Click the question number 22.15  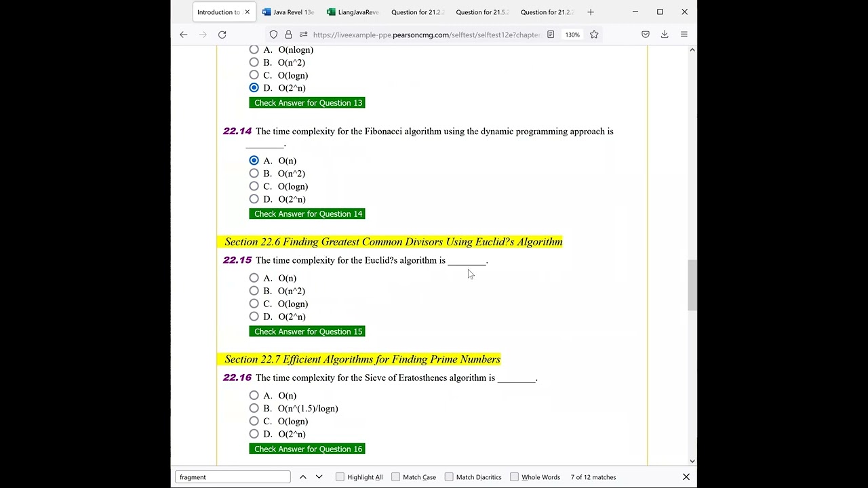tap(237, 260)
